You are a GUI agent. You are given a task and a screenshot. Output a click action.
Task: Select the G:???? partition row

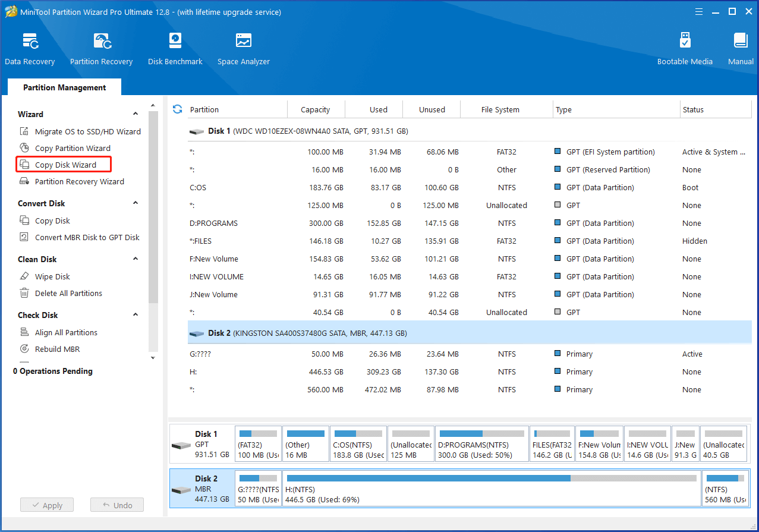(470, 354)
